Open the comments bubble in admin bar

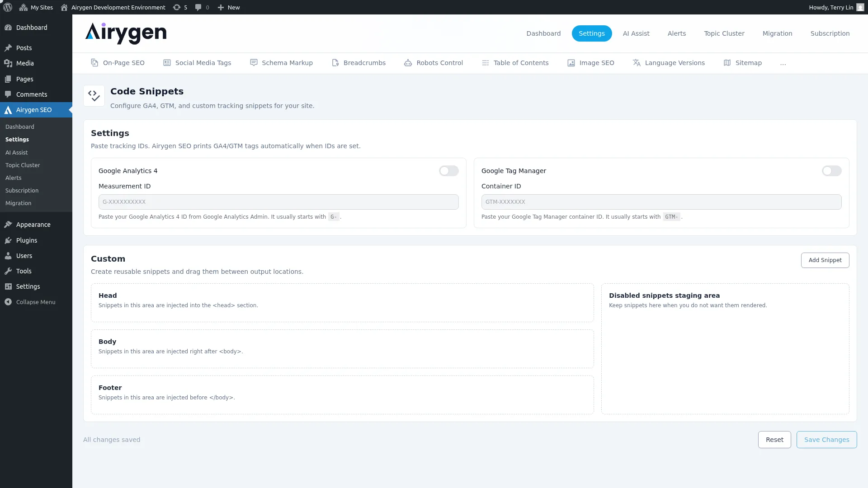(x=198, y=7)
